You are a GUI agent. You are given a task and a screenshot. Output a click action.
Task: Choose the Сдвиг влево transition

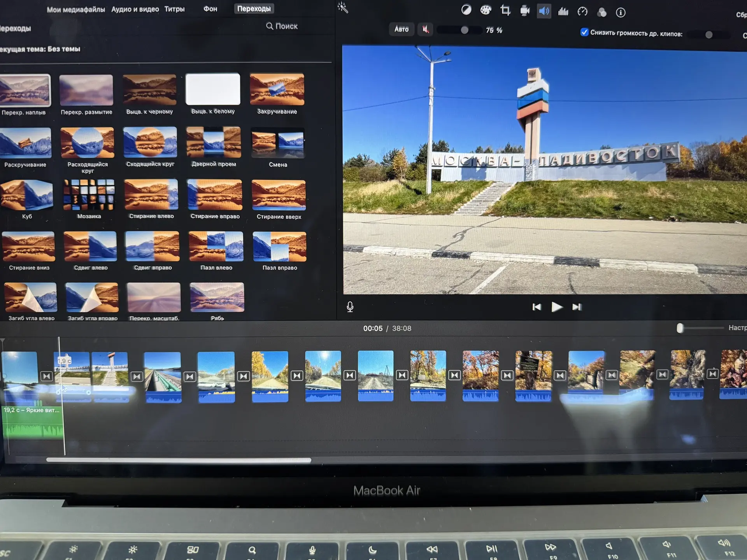[x=90, y=246]
